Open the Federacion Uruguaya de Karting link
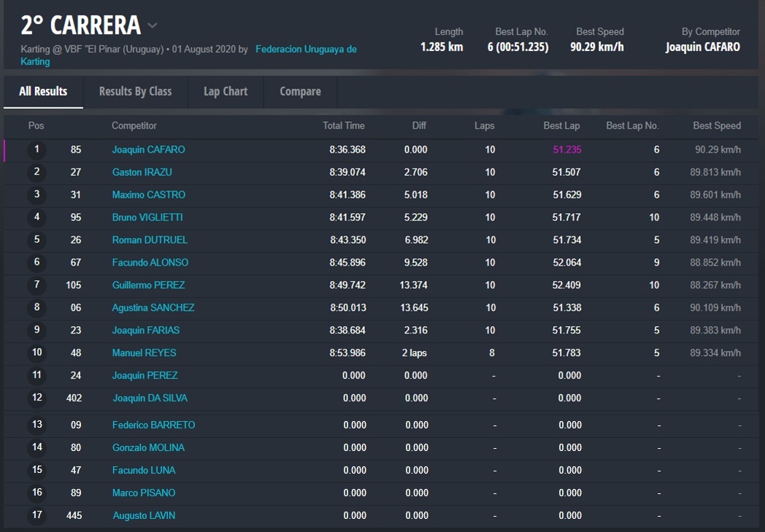Viewport: 765px width, 532px height. [306, 50]
